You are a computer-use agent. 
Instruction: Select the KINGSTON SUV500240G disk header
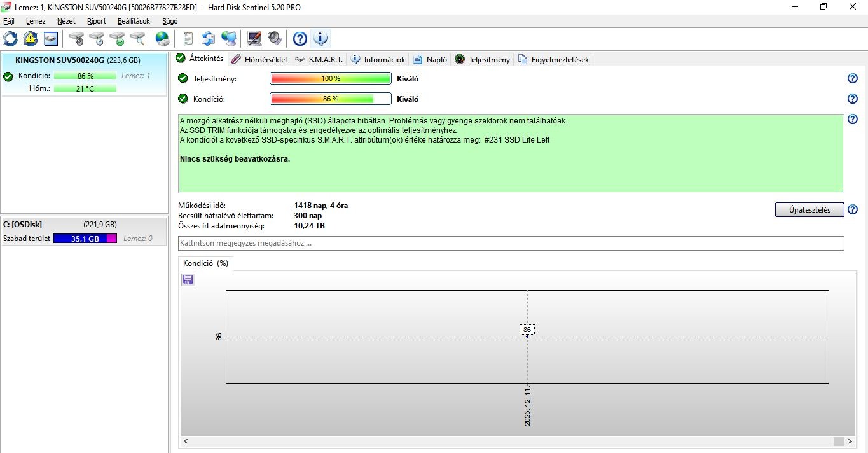(84, 60)
